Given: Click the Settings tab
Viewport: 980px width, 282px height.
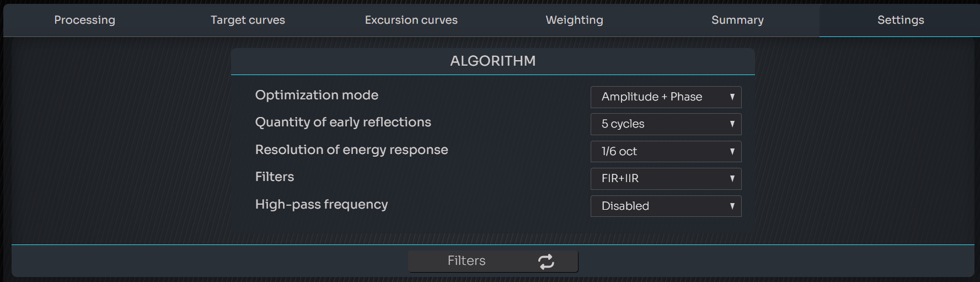Looking at the screenshot, I should click(901, 20).
